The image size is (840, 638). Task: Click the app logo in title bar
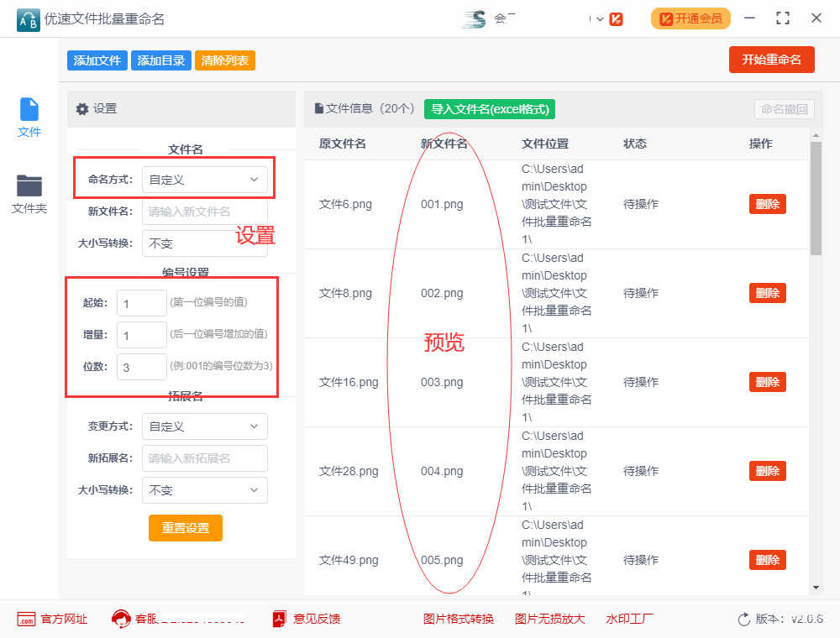28,18
